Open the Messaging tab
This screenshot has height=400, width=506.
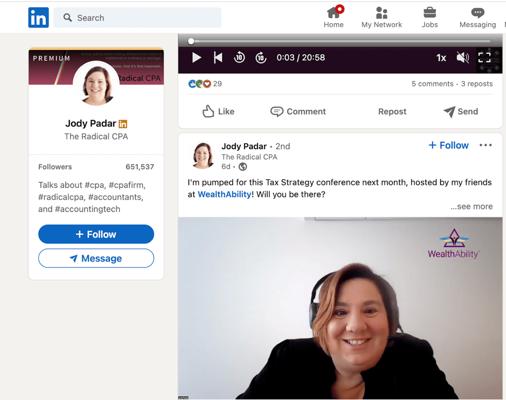[x=478, y=17]
